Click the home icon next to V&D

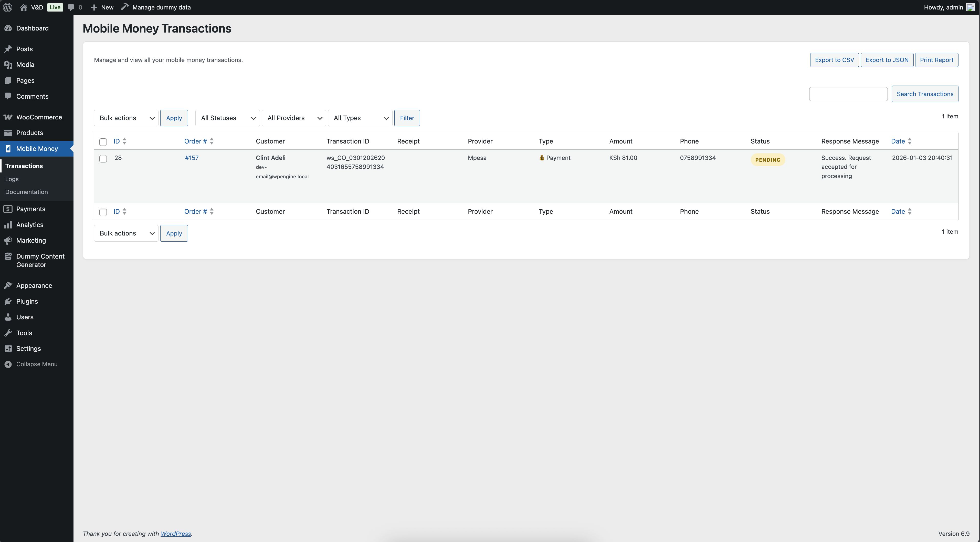pyautogui.click(x=24, y=7)
